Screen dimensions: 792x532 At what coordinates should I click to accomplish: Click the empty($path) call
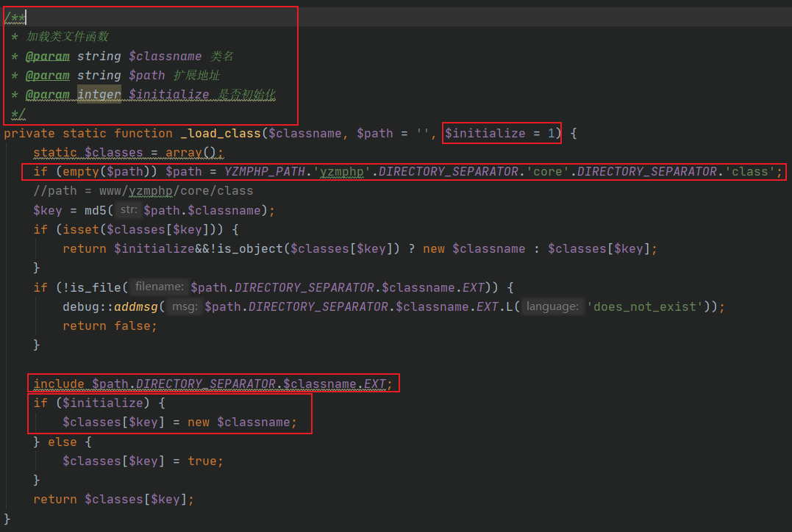(106, 172)
